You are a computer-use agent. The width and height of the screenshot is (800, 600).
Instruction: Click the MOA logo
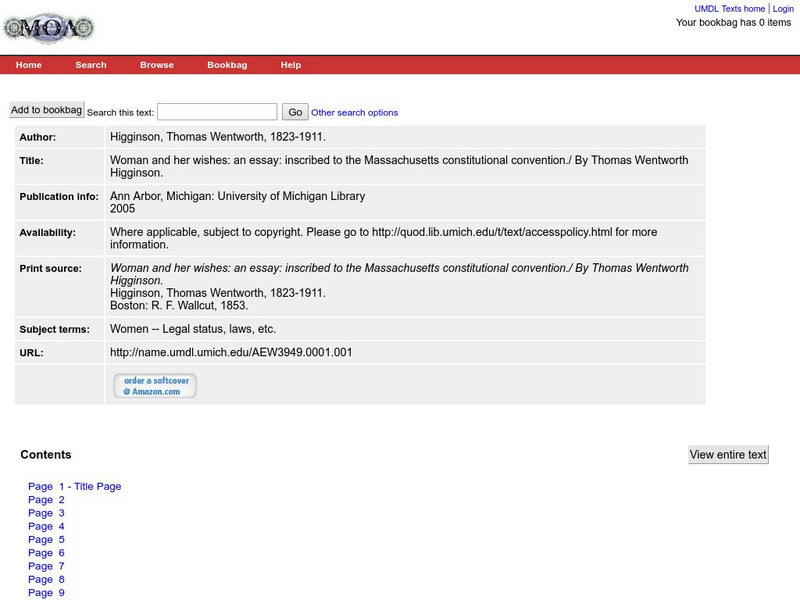[x=49, y=28]
